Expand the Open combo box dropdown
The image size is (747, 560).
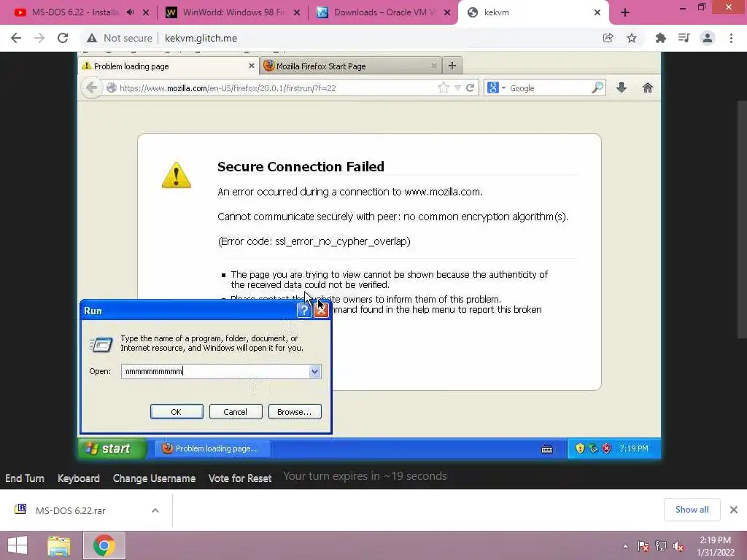point(314,371)
